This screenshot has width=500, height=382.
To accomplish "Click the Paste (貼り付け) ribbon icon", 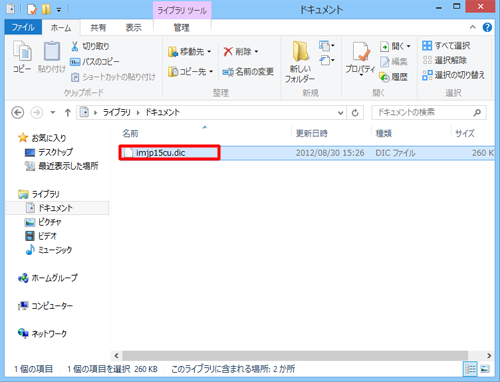I will point(52,57).
